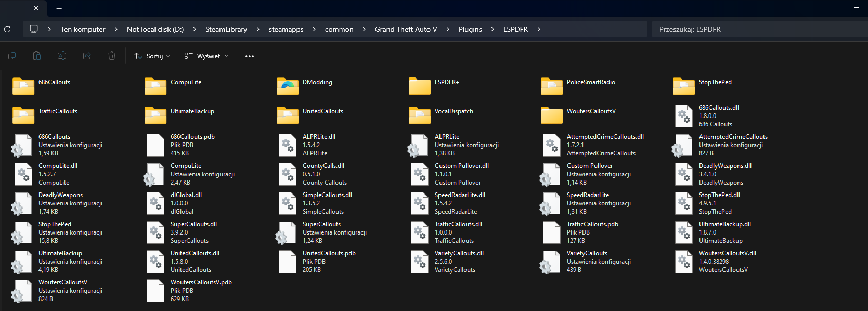Image resolution: width=868 pixels, height=311 pixels.
Task: Expand chevron after LSPDFR in breadcrumb
Action: pos(539,29)
